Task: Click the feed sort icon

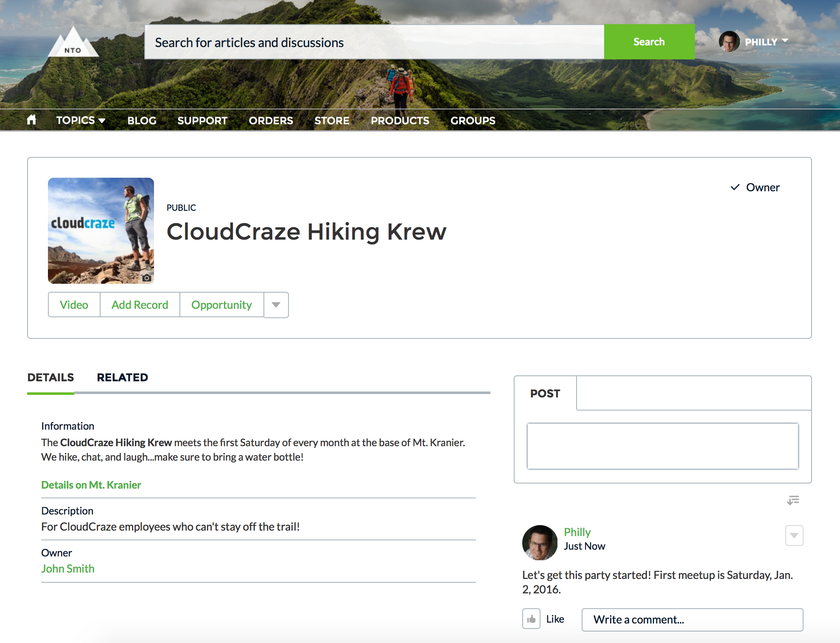Action: (x=792, y=500)
